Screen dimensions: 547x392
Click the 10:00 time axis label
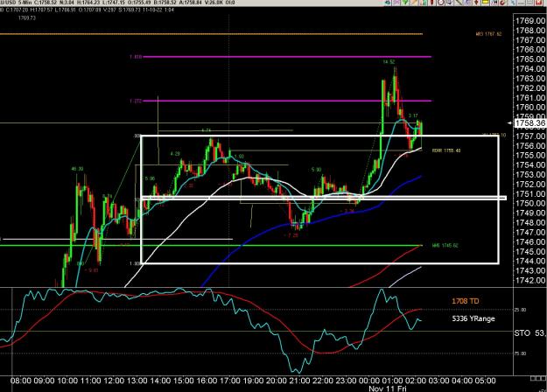[x=67, y=381]
